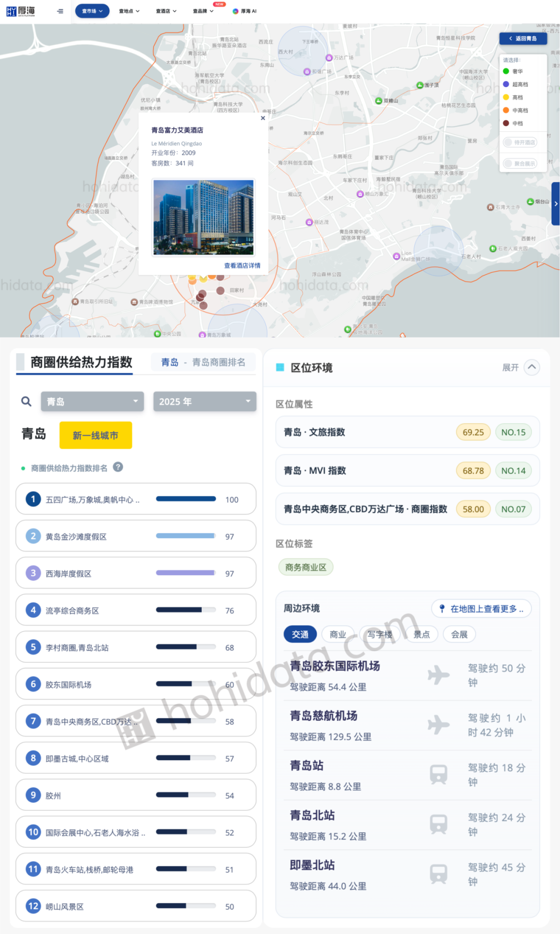This screenshot has height=934, width=560.
Task: Click the 青岛啤酒博物馆 marker
Action: [x=134, y=302]
